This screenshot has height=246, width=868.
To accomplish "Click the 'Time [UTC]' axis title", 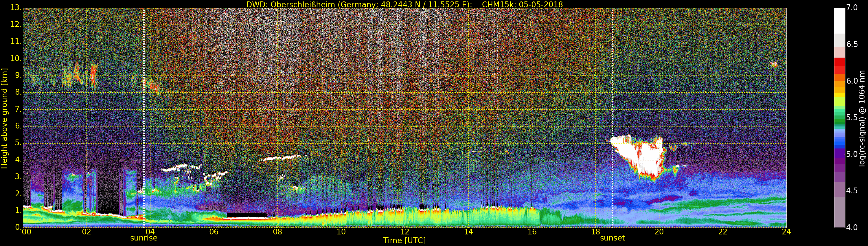I will pyautogui.click(x=404, y=241).
